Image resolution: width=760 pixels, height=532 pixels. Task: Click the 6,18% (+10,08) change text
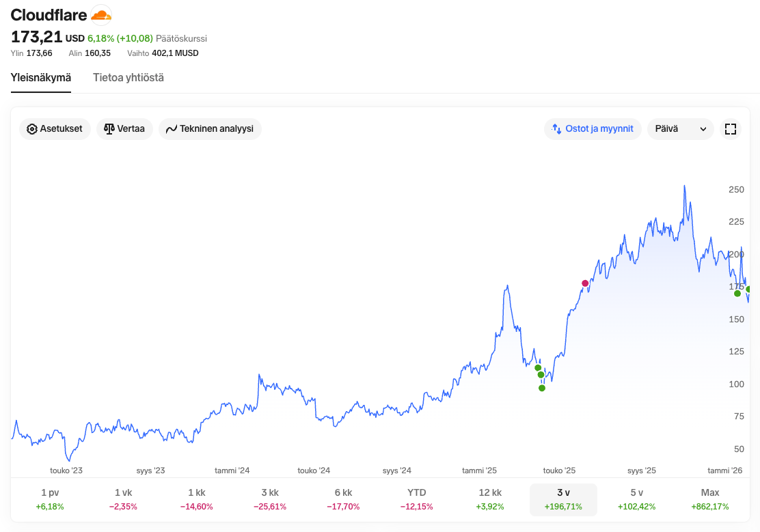[x=120, y=38]
